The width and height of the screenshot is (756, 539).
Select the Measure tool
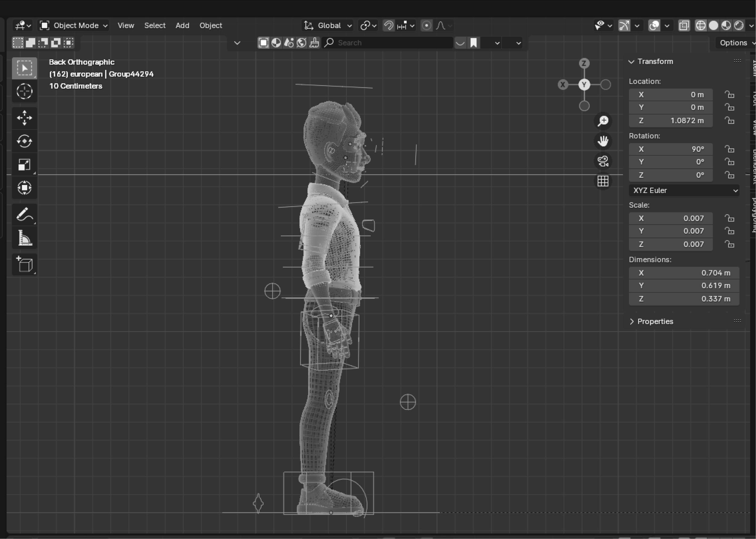point(24,238)
